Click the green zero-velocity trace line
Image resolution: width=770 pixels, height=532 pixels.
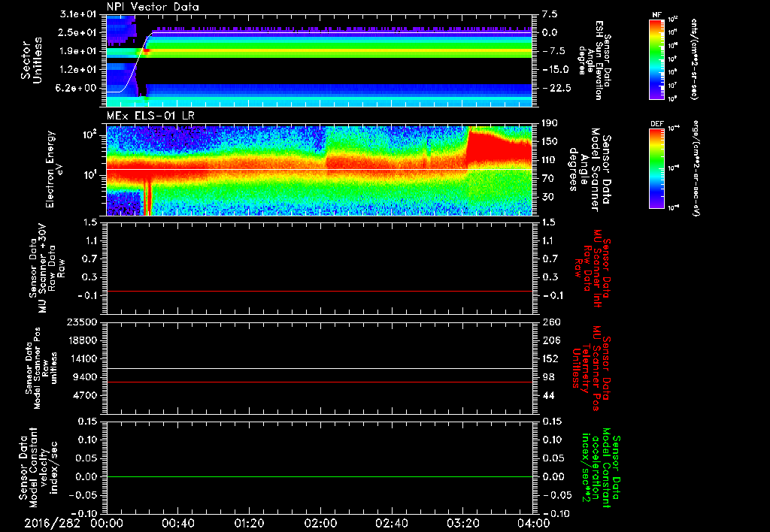[x=320, y=476]
